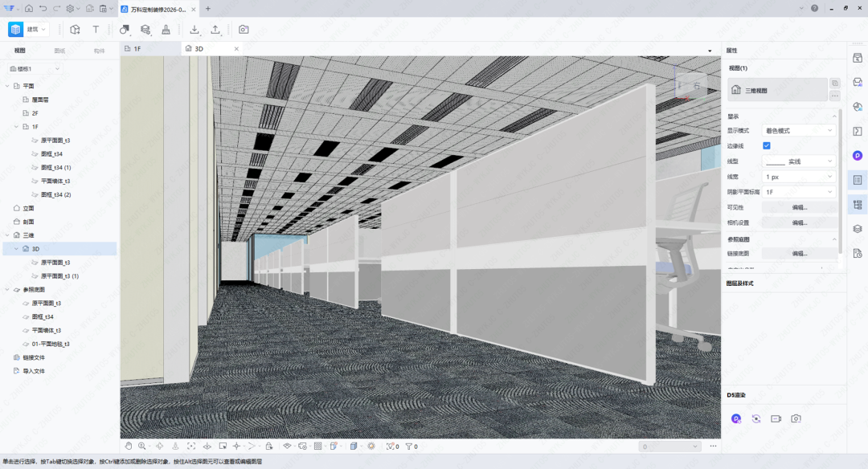Click the clean brush tool icon
The width and height of the screenshot is (868, 469).
[x=166, y=30]
